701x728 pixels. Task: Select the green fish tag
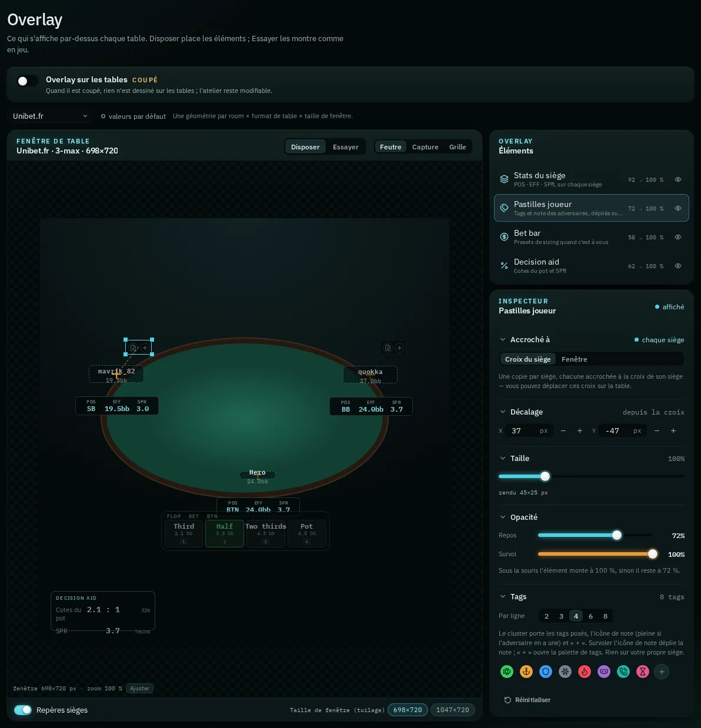click(x=507, y=672)
